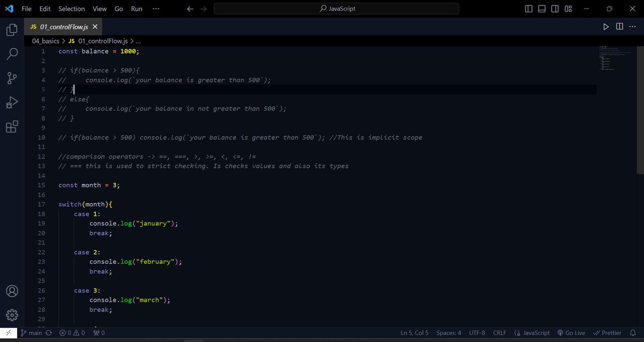Viewport: 644px width, 342px height.
Task: Open the Extensions view
Action: tap(12, 127)
